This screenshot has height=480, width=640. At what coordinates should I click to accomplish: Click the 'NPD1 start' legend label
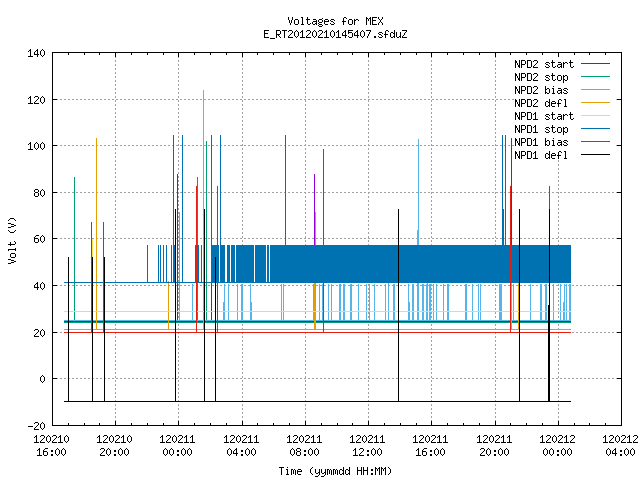pyautogui.click(x=544, y=116)
